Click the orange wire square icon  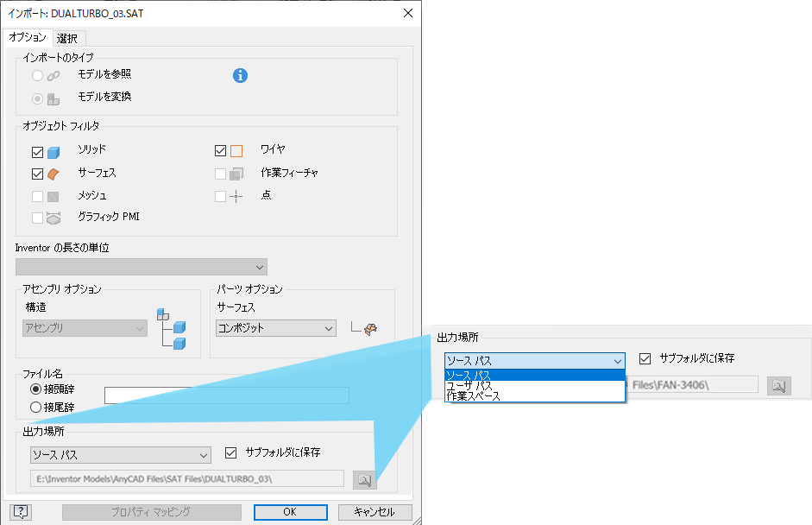tap(236, 151)
